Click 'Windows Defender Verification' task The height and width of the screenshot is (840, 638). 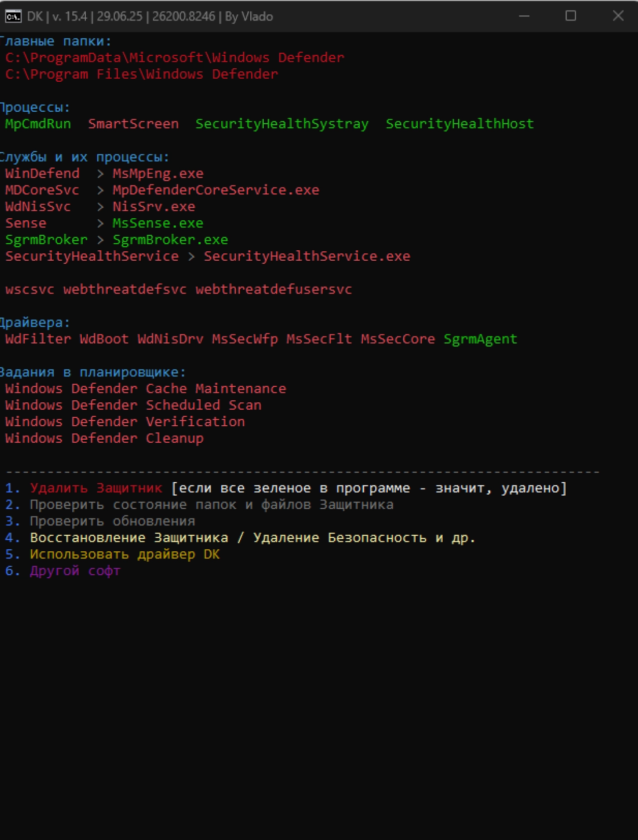point(125,422)
